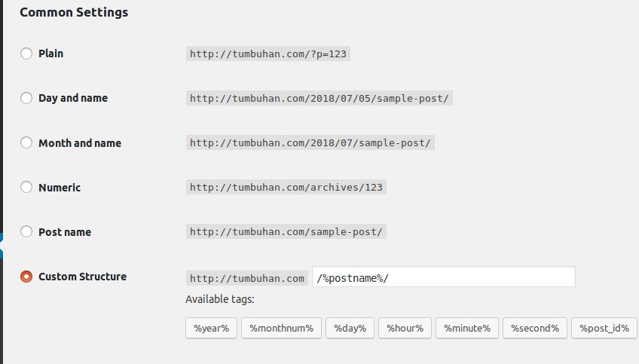The image size is (639, 364).
Task: Insert the %second% tag button
Action: pos(534,328)
